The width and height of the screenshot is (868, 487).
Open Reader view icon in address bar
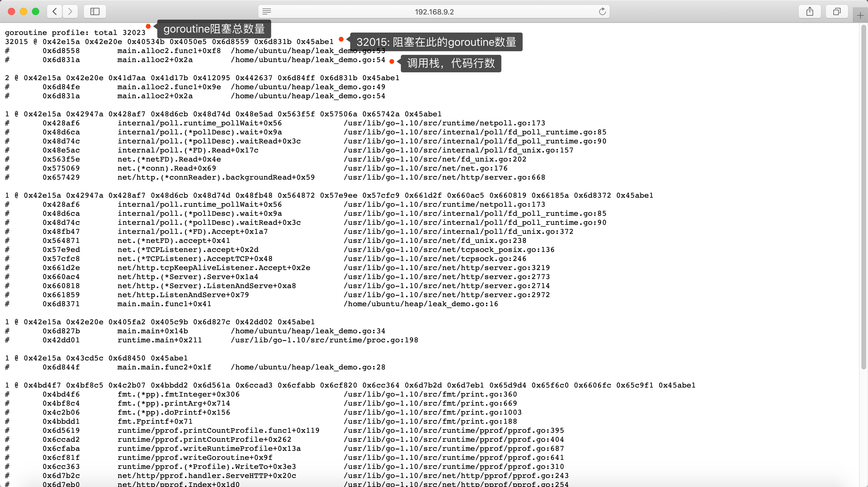pos(266,11)
